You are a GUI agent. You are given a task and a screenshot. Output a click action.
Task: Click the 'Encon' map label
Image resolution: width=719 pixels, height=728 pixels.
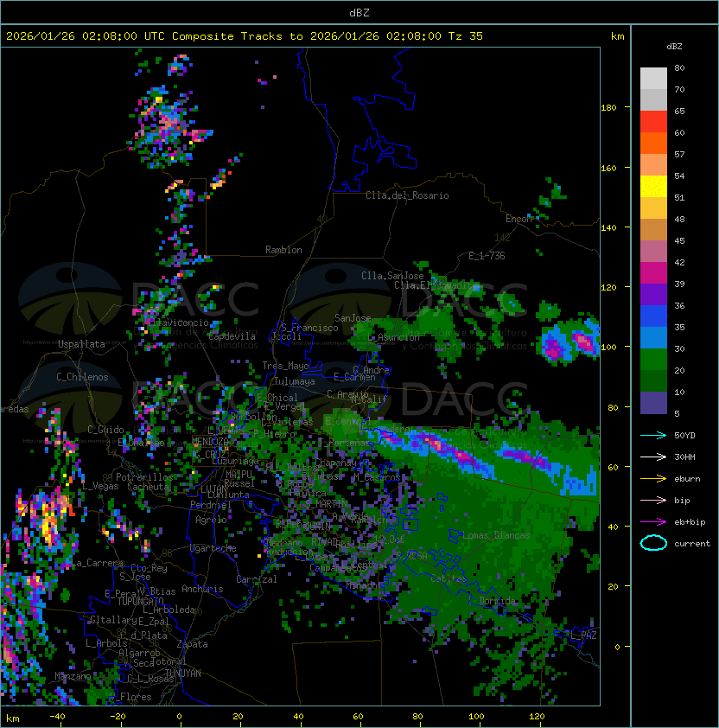tap(519, 219)
